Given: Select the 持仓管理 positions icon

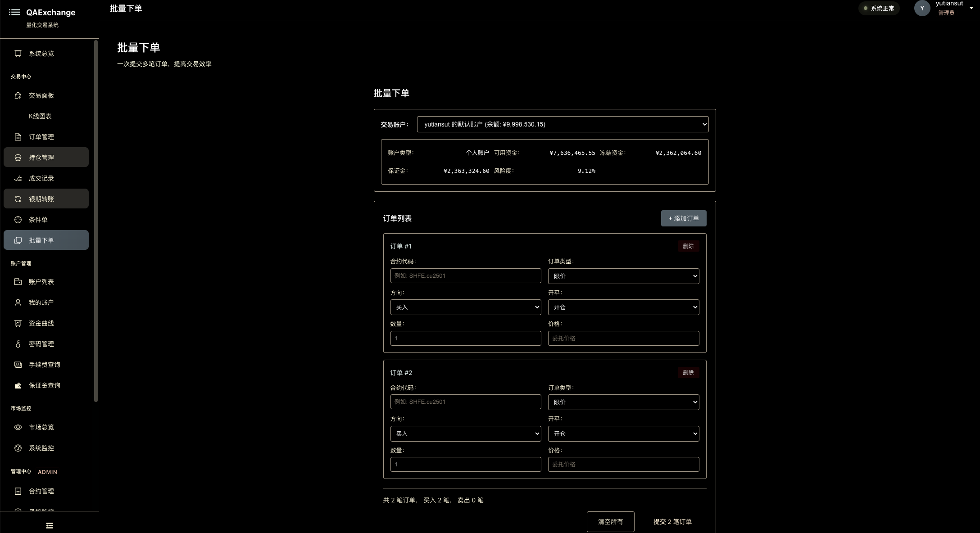Looking at the screenshot, I should coord(18,157).
